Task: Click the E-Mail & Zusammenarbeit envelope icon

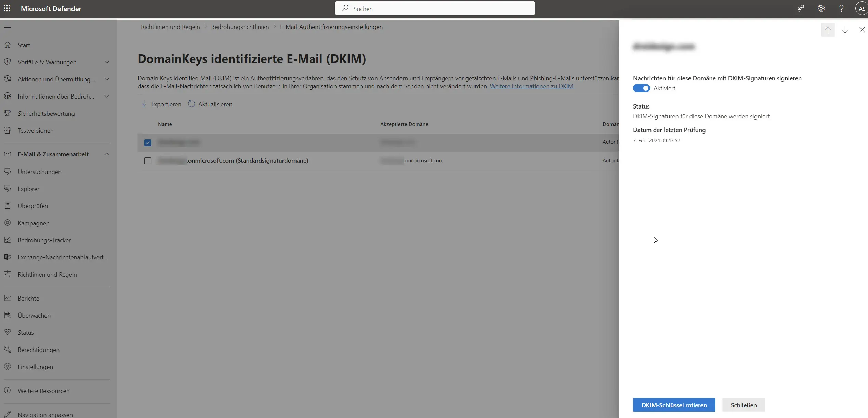Action: [8, 154]
